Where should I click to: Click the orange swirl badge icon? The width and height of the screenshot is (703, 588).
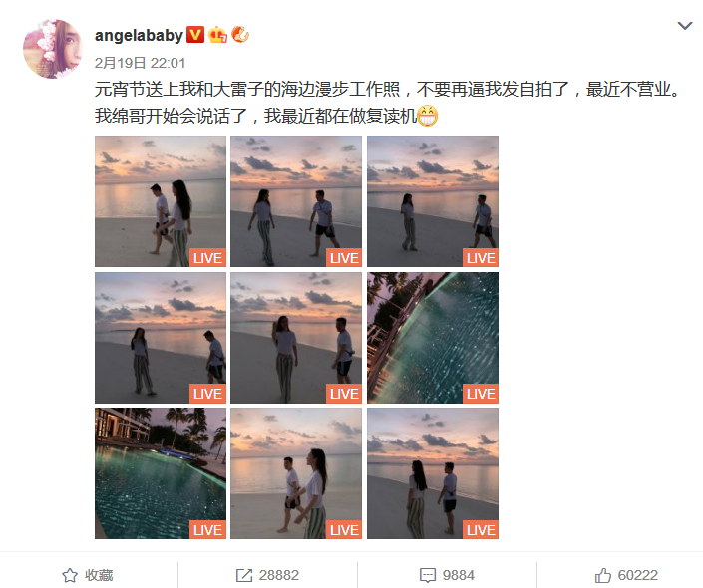click(x=240, y=35)
